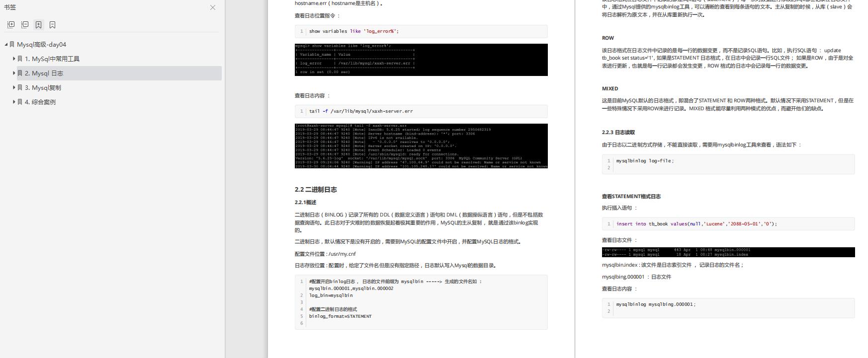The image size is (868, 358).
Task: Collapse the Mysql高级-day04 root node
Action: [6, 44]
